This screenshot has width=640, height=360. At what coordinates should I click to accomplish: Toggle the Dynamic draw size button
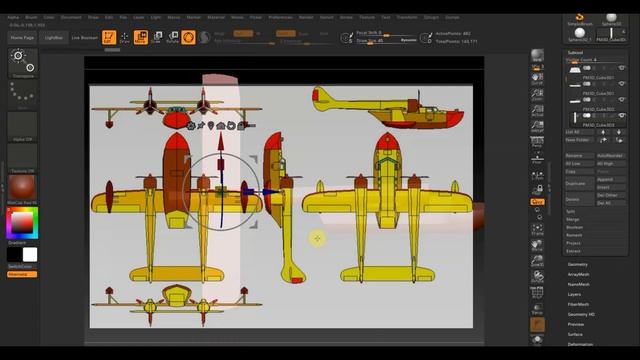408,40
